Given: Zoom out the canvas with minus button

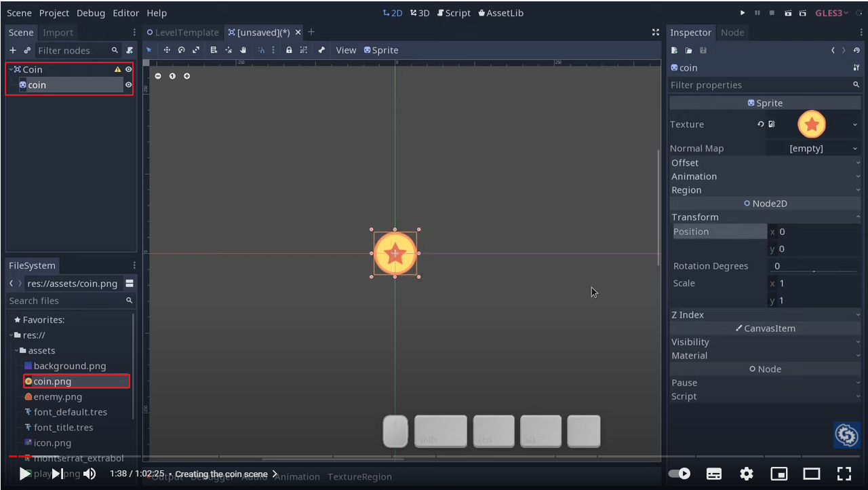Looking at the screenshot, I should (158, 76).
